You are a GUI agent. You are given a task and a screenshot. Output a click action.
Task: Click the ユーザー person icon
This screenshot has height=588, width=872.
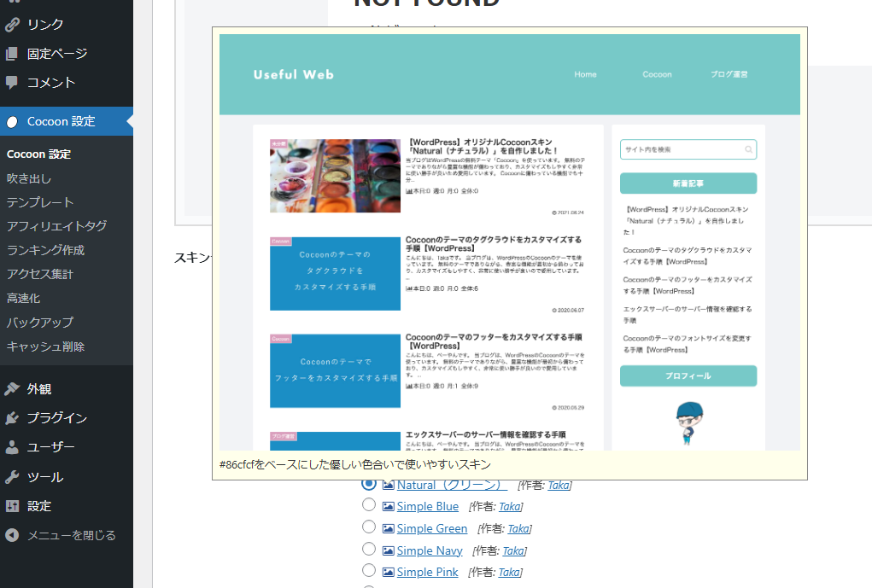click(12, 447)
